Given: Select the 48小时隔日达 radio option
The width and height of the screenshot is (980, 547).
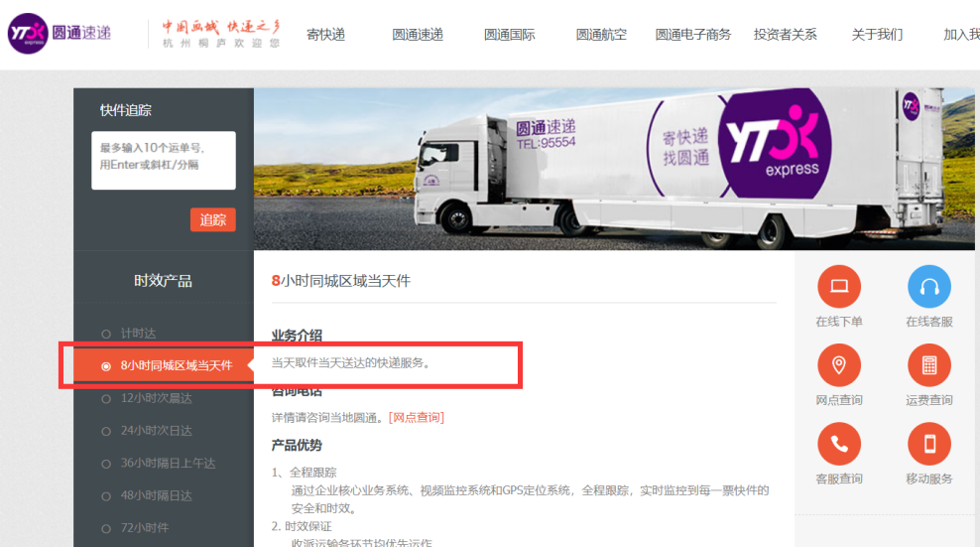Looking at the screenshot, I should tap(106, 496).
